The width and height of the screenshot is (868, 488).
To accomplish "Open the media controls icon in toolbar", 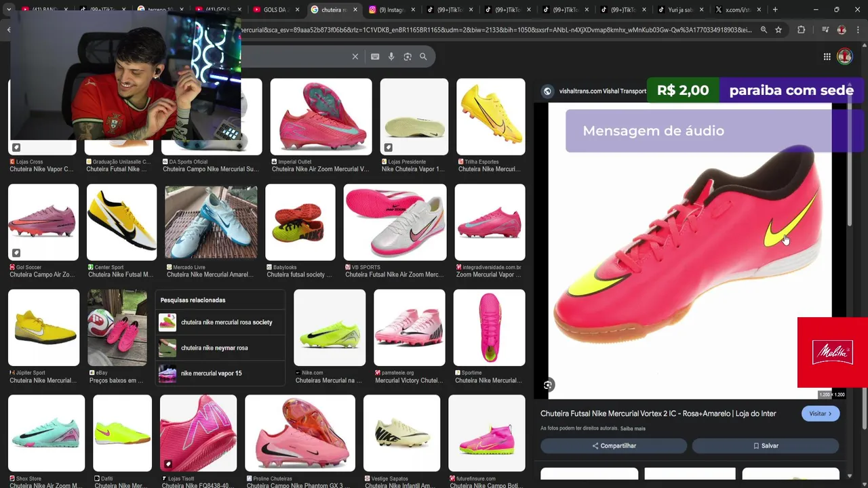I will (x=825, y=30).
